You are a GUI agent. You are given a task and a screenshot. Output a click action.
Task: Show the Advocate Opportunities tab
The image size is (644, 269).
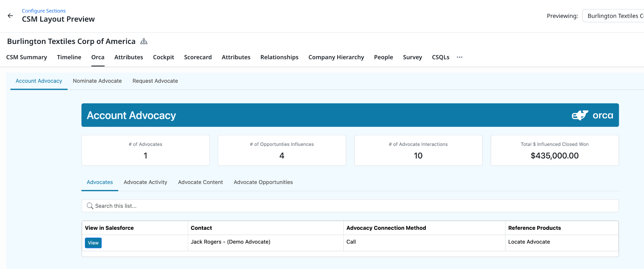[263, 182]
